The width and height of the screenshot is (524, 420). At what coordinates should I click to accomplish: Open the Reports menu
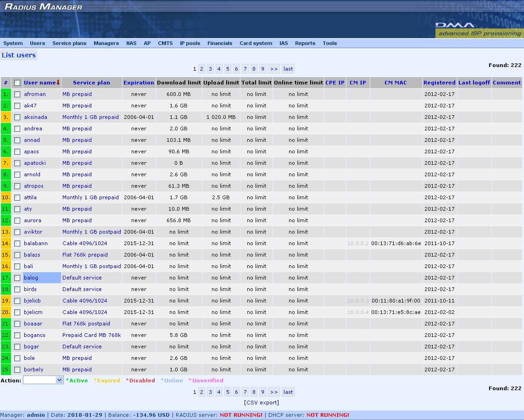[305, 43]
